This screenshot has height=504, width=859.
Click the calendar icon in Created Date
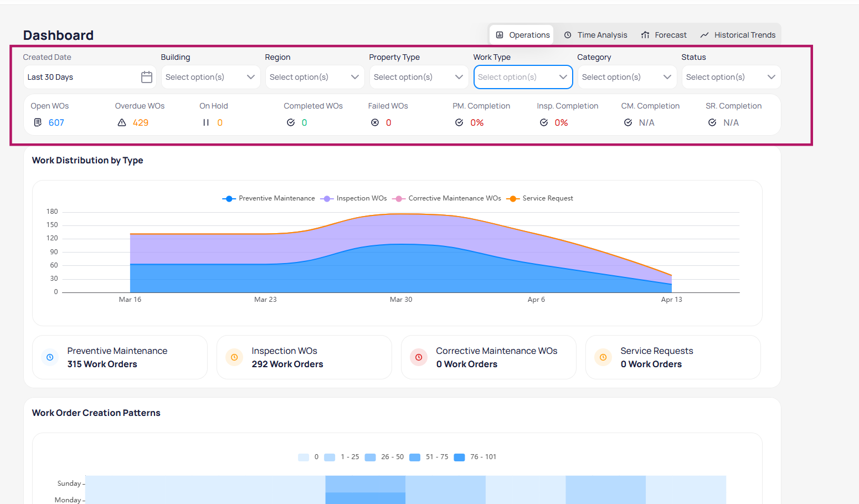pos(146,77)
